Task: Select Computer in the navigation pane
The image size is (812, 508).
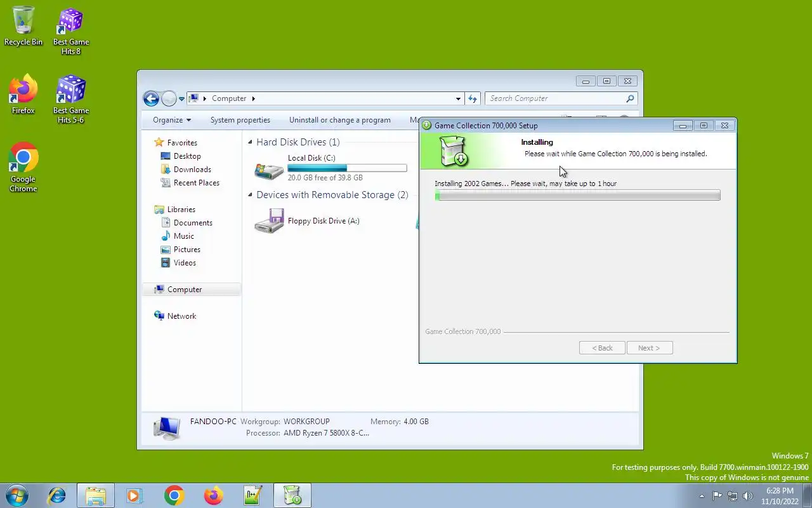Action: pos(192,290)
